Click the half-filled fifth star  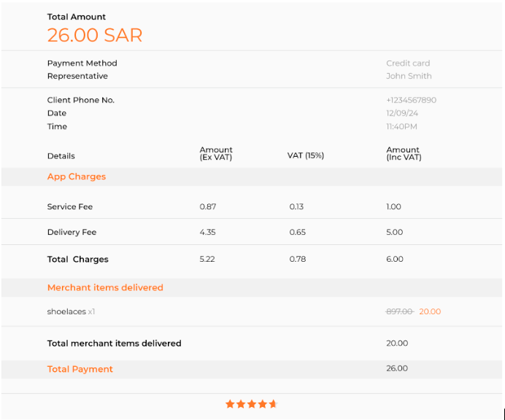(x=273, y=403)
